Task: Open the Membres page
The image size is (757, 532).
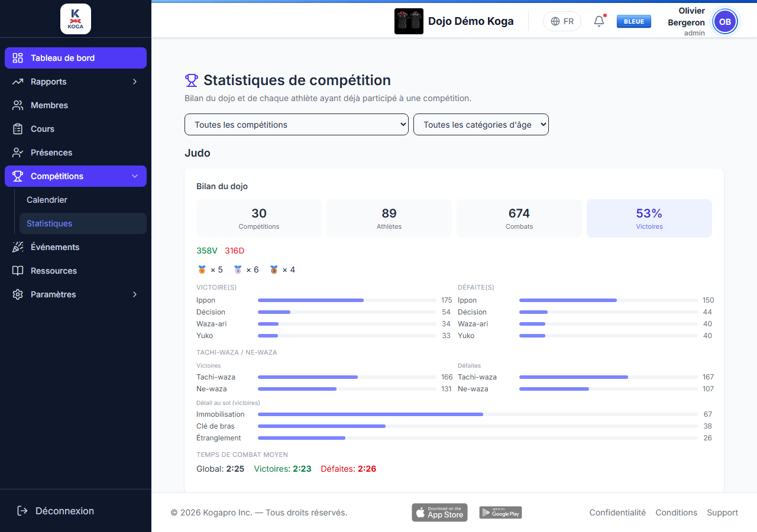Action: coord(76,105)
